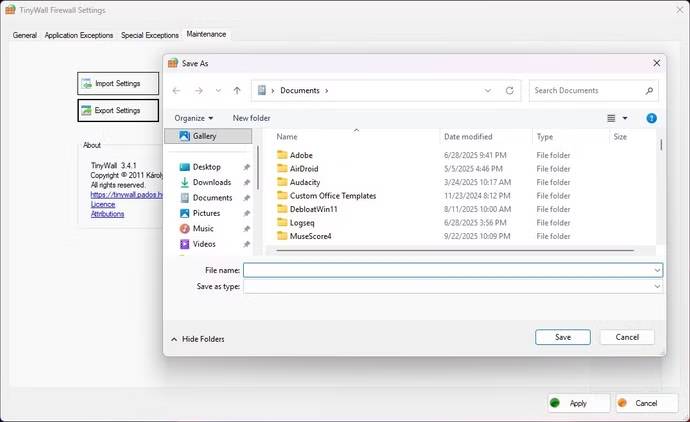Image resolution: width=690 pixels, height=422 pixels.
Task: Click the pin icon next to Downloads
Action: [246, 183]
